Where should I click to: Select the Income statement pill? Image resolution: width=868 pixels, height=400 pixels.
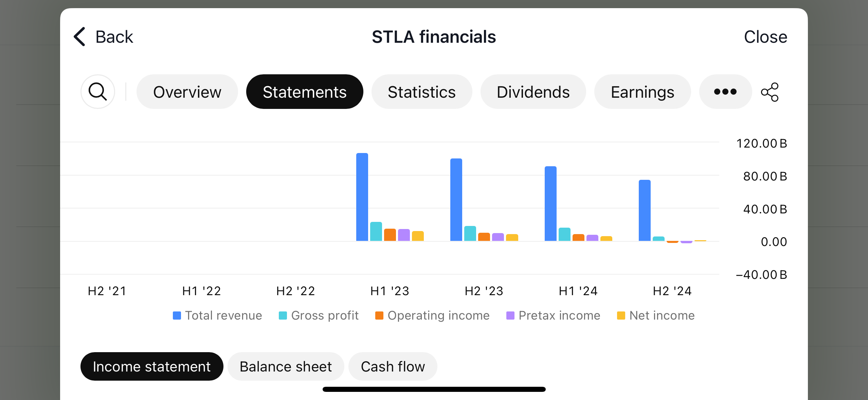[152, 366]
